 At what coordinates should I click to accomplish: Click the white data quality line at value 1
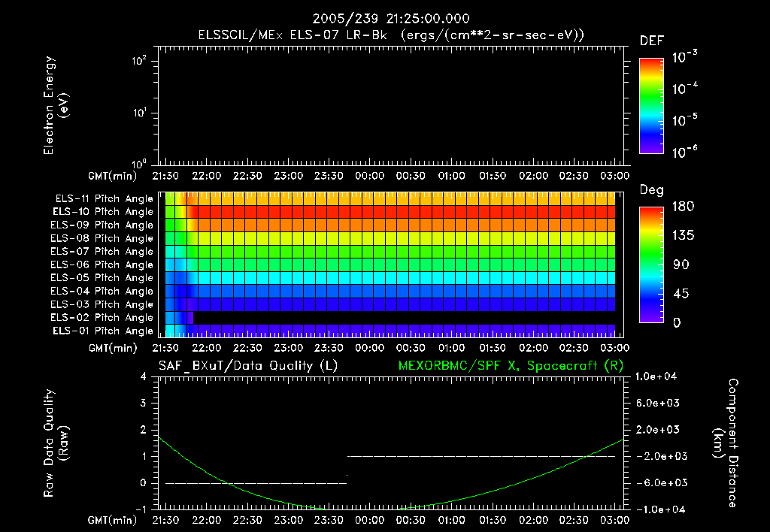point(481,456)
